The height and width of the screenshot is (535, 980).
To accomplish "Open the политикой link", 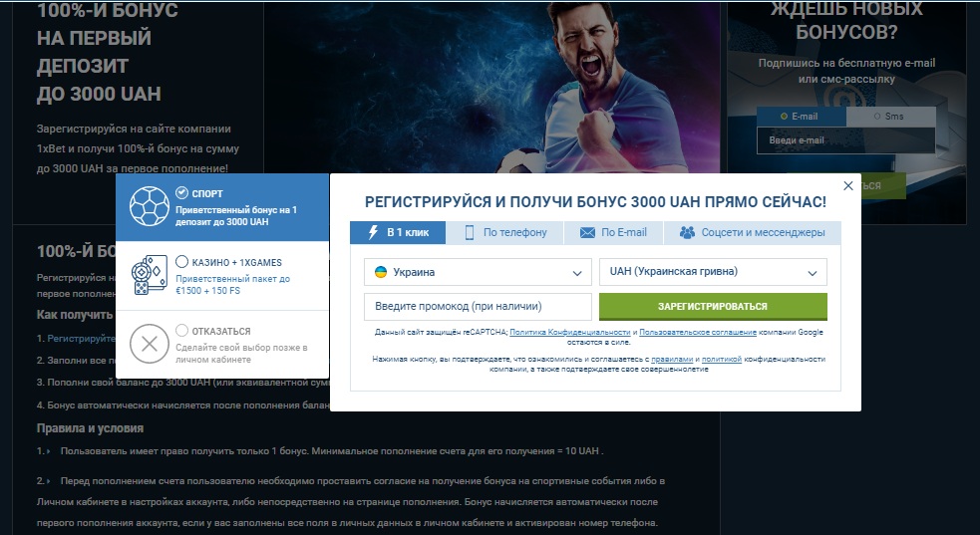I will (721, 359).
